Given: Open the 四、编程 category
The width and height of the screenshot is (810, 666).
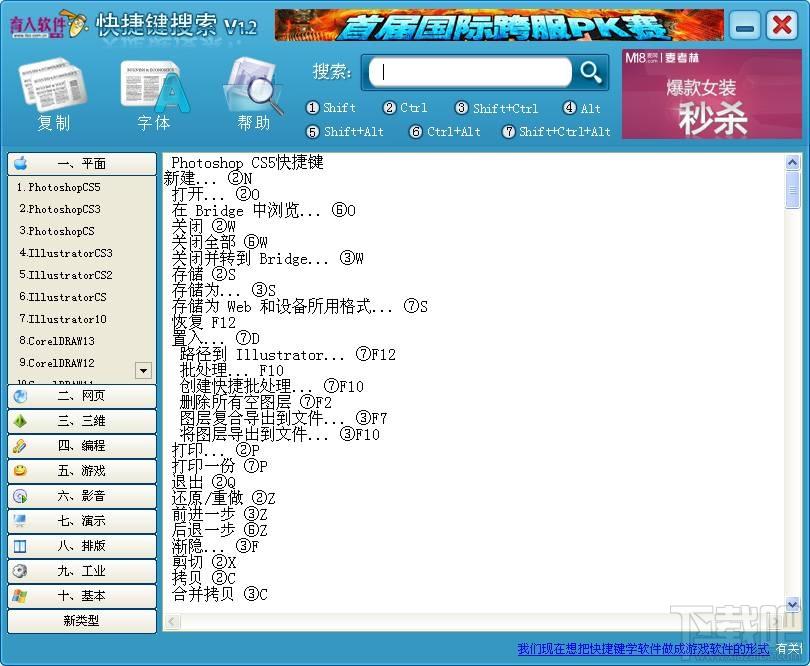Looking at the screenshot, I should (82, 446).
